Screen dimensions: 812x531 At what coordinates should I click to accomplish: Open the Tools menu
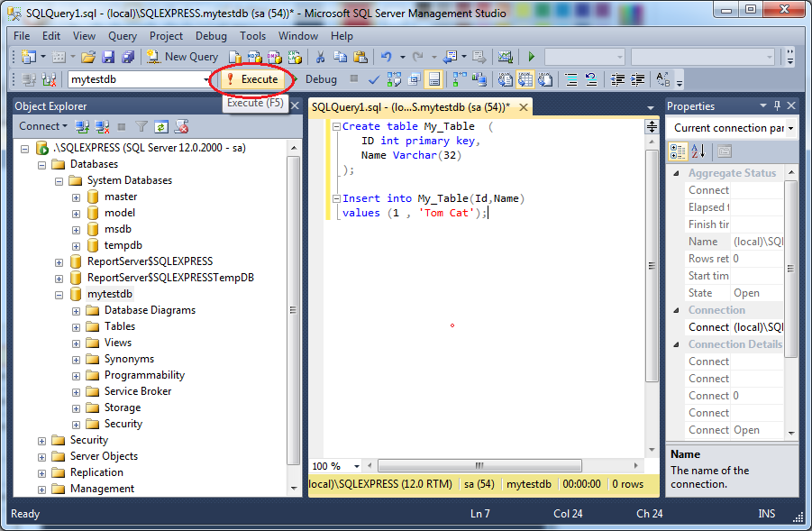(x=252, y=36)
